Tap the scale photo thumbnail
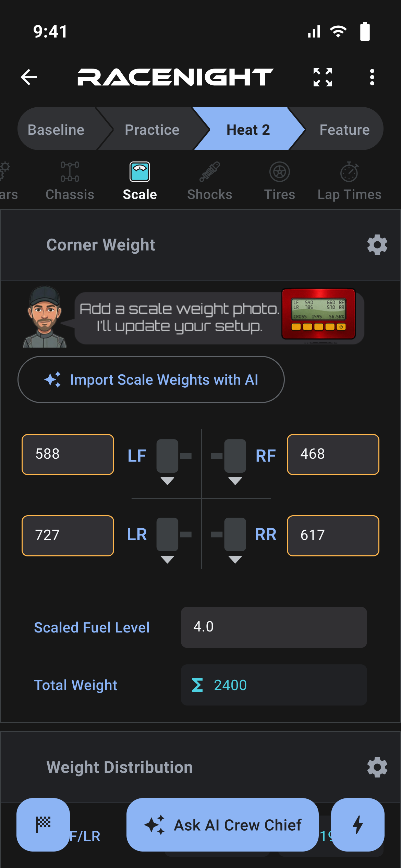The width and height of the screenshot is (401, 868). [x=318, y=314]
